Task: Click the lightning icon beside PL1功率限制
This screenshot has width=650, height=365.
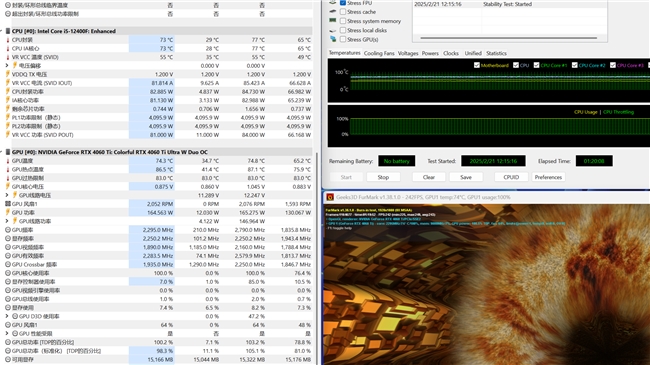Action: pos(7,117)
